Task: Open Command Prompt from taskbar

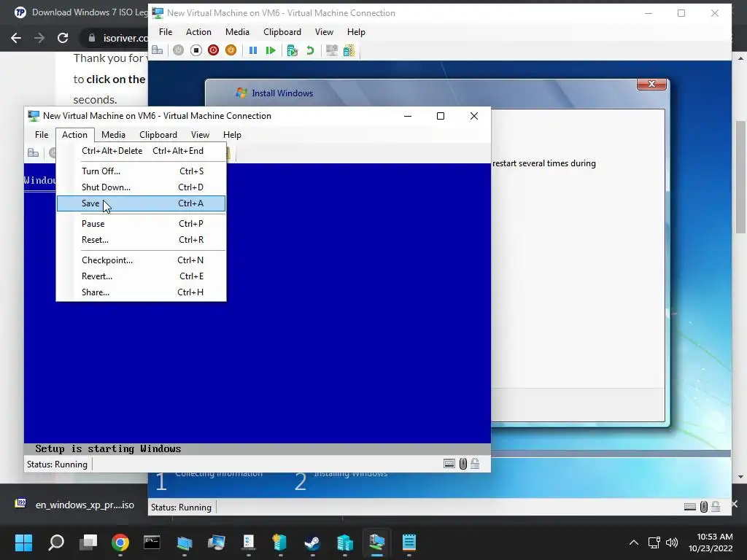Action: point(152,542)
